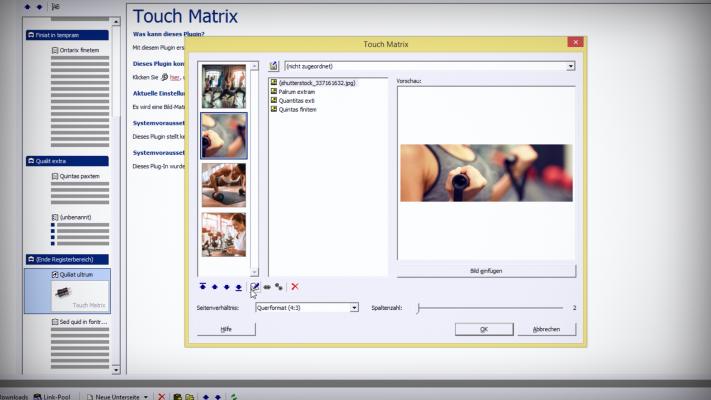Click the Hilfe button

click(226, 329)
